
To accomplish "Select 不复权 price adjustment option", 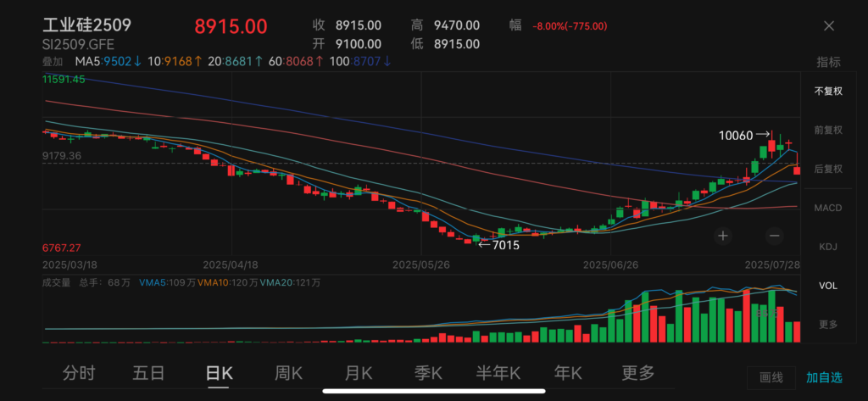I will click(x=828, y=92).
